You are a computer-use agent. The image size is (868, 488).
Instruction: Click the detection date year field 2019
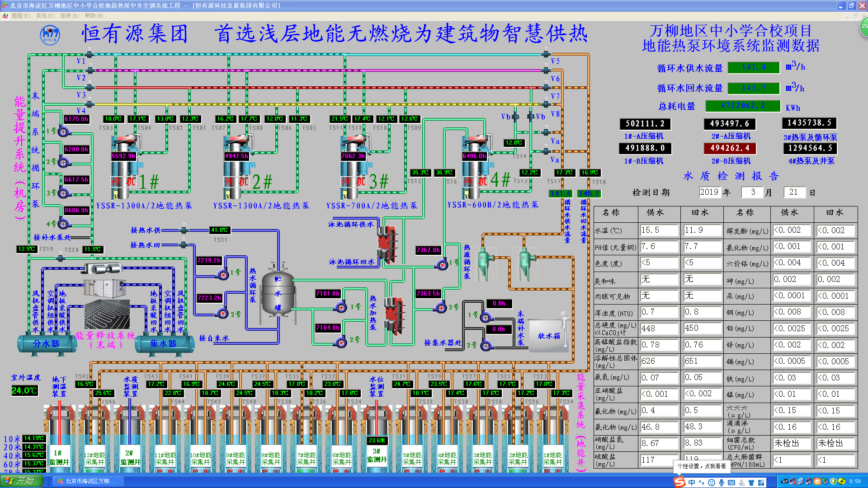[x=709, y=192]
